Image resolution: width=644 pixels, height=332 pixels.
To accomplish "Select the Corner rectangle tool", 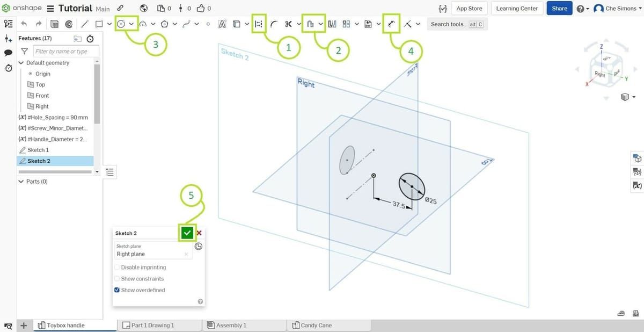I will [99, 24].
